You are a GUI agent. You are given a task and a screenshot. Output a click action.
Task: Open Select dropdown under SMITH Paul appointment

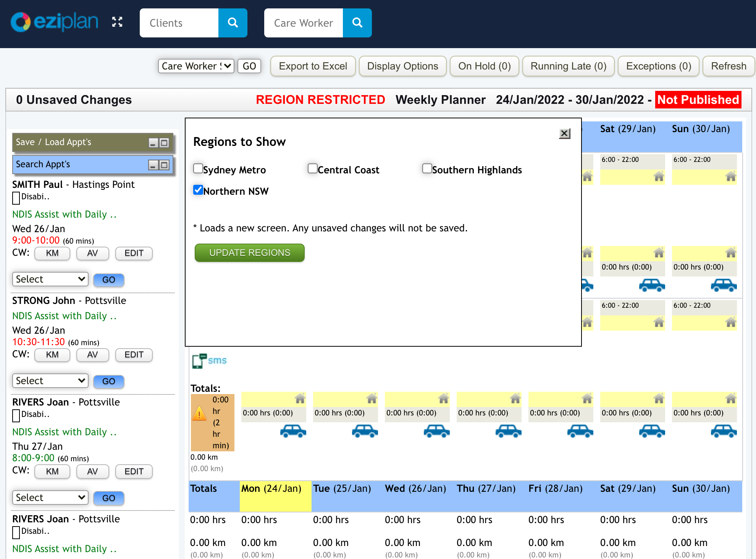click(50, 279)
